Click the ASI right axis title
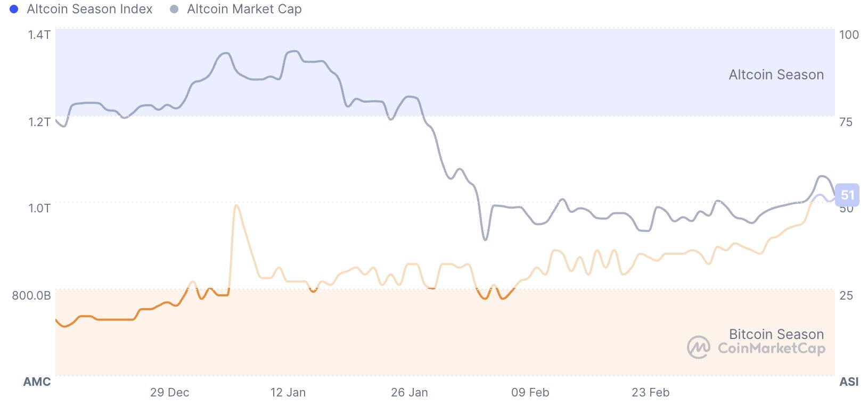Screen dimensions: 868x414 (x=849, y=382)
